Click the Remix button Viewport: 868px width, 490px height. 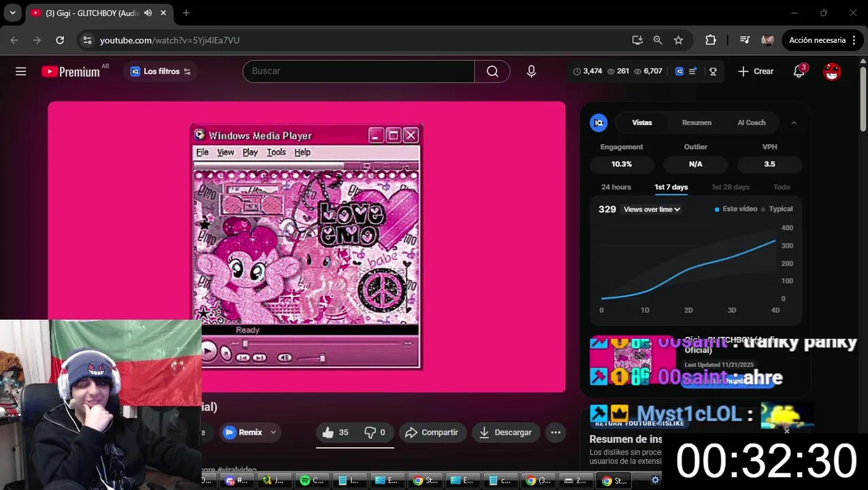tap(243, 432)
